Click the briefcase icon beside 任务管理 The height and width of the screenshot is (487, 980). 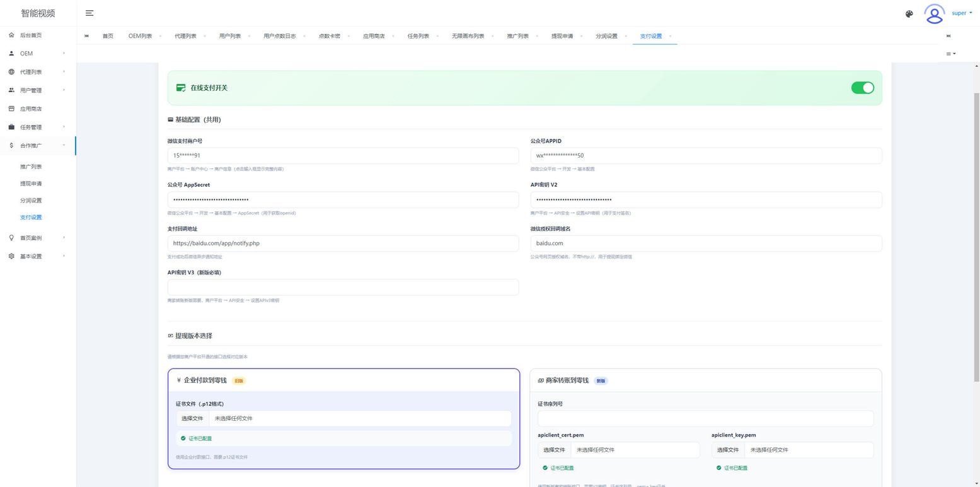point(11,127)
